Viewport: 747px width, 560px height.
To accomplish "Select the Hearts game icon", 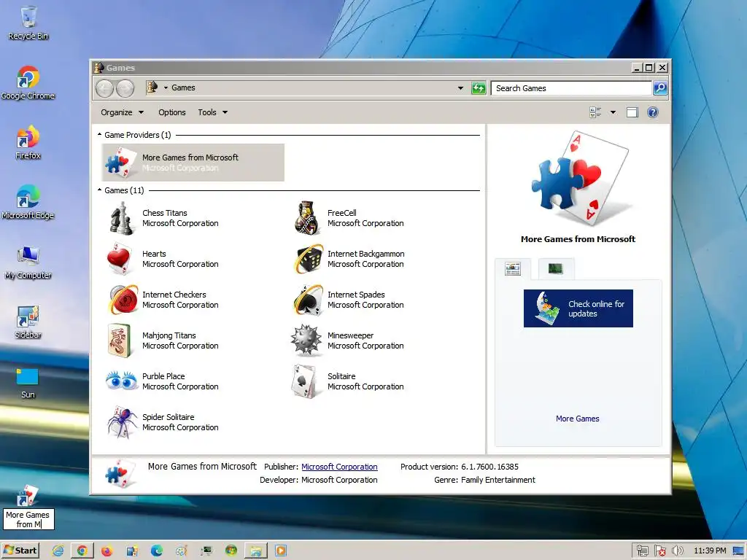I will [119, 259].
